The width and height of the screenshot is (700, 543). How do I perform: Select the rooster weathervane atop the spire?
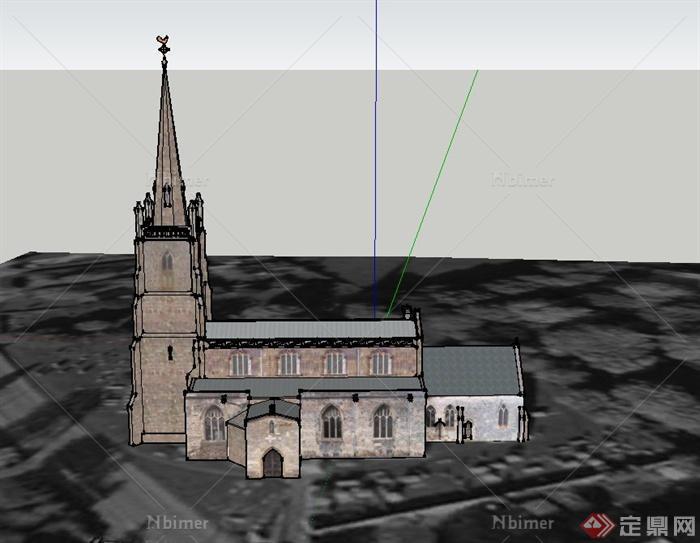click(x=164, y=40)
